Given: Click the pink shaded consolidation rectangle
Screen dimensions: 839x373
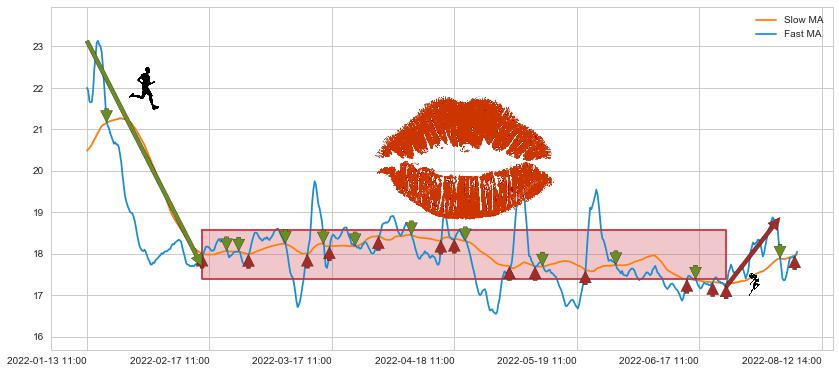Looking at the screenshot, I should click(x=464, y=254).
